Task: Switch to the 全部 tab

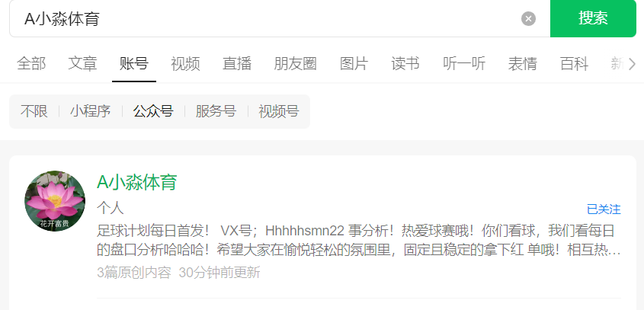Action: 31,64
